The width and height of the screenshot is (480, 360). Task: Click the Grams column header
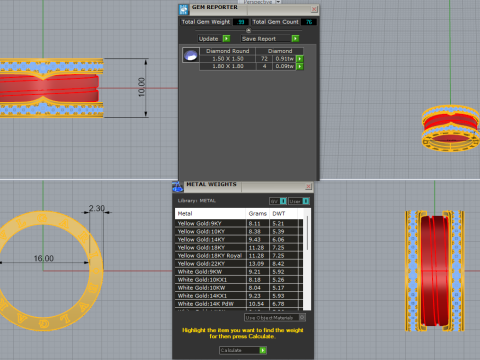pos(258,214)
